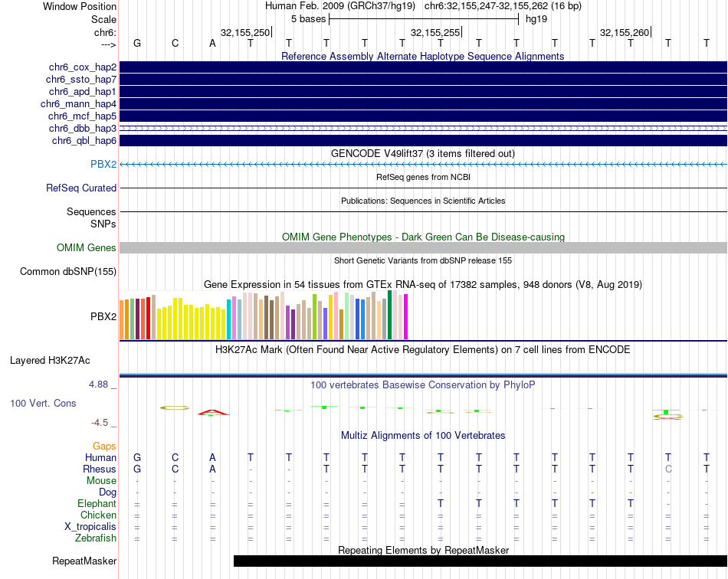Click the OMIM Genes label

[x=87, y=247]
